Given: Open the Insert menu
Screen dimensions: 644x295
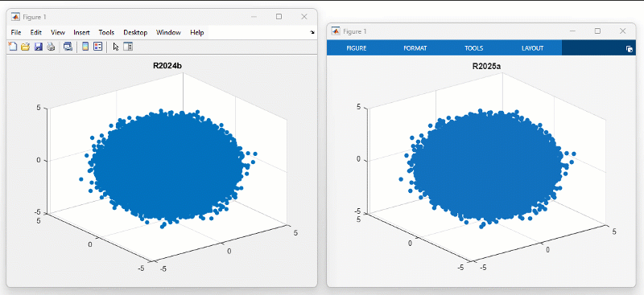Looking at the screenshot, I should point(82,32).
